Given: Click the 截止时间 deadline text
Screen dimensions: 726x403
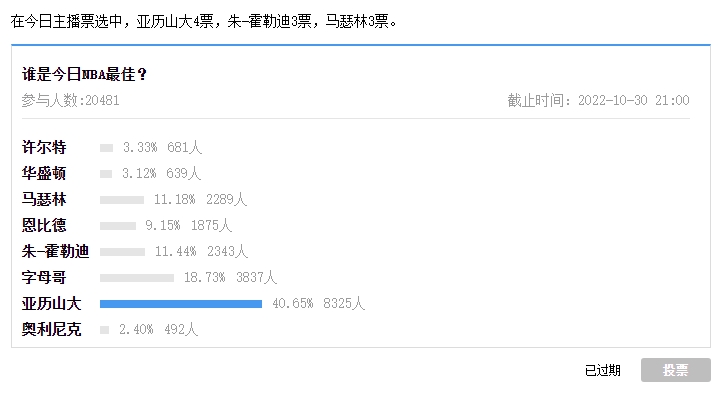Looking at the screenshot, I should [599, 100].
